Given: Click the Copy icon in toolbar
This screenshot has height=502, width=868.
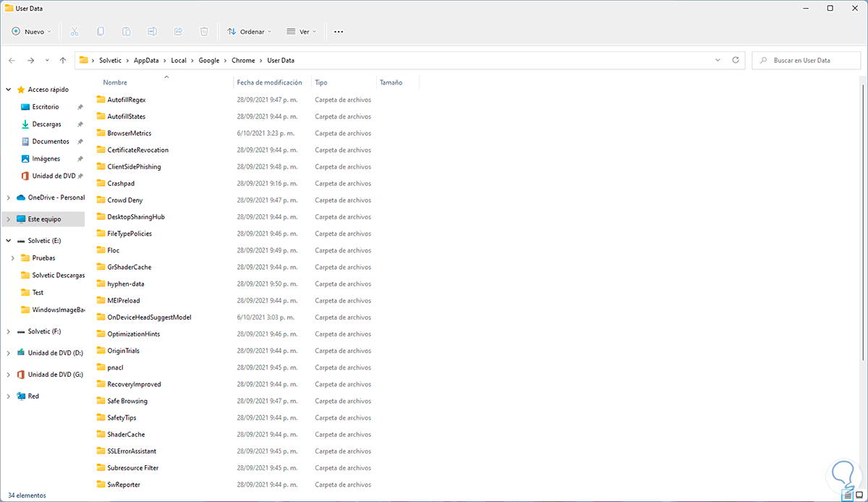Looking at the screenshot, I should coord(101,32).
